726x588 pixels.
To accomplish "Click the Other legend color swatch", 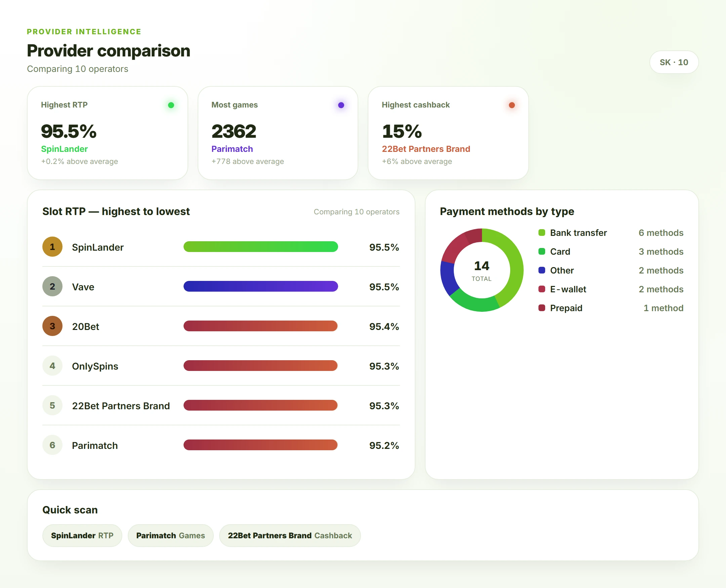I will coord(542,270).
